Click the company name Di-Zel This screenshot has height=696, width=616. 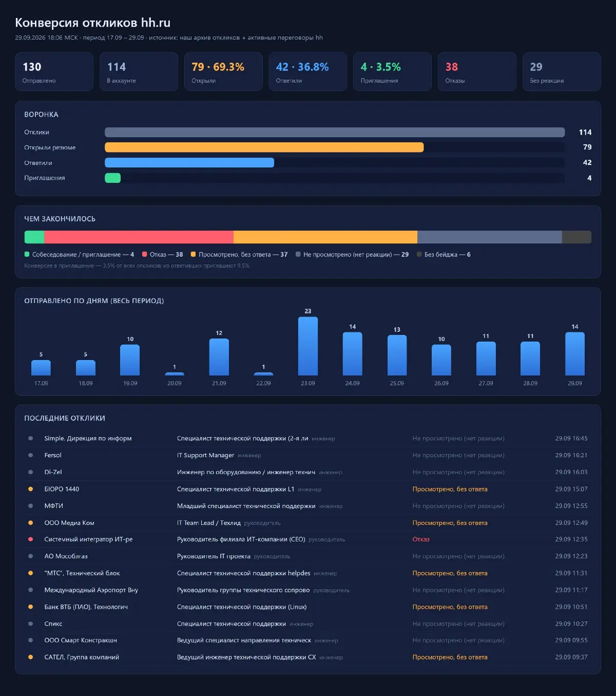click(53, 472)
